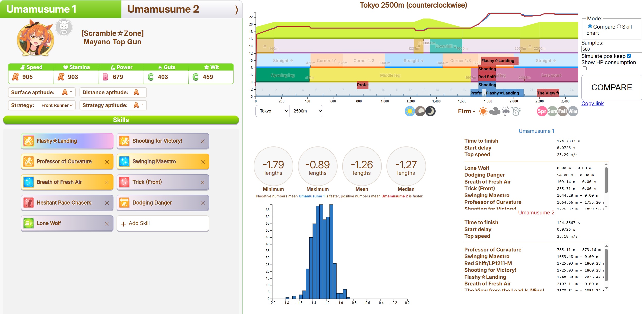Select the Fall season icon
644x314 pixels.
[x=562, y=111]
